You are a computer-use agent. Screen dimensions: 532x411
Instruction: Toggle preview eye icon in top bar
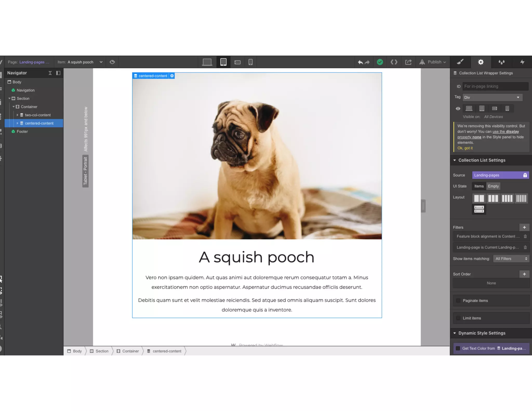coord(112,62)
